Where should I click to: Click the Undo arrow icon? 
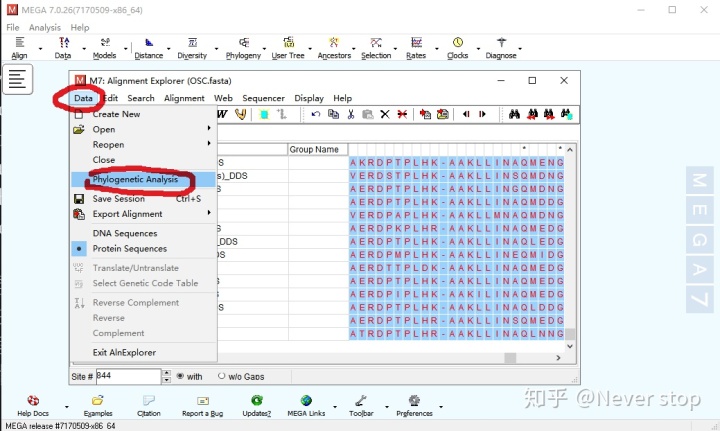pos(315,114)
